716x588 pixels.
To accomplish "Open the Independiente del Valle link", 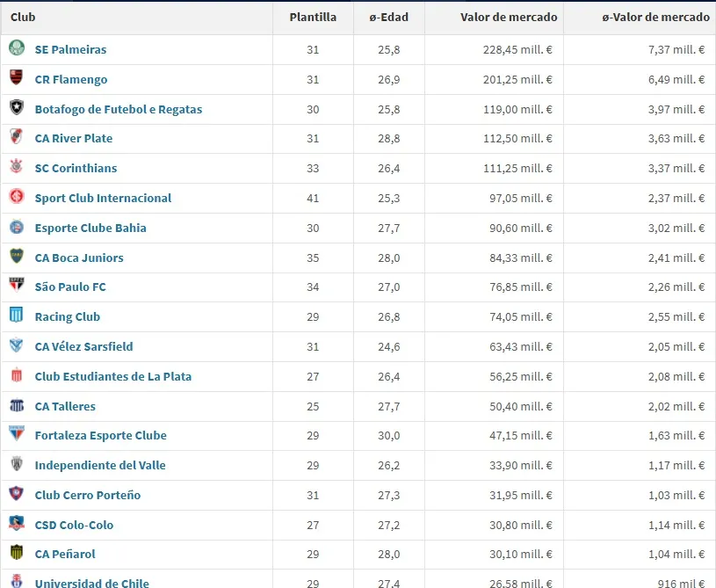I will click(100, 465).
